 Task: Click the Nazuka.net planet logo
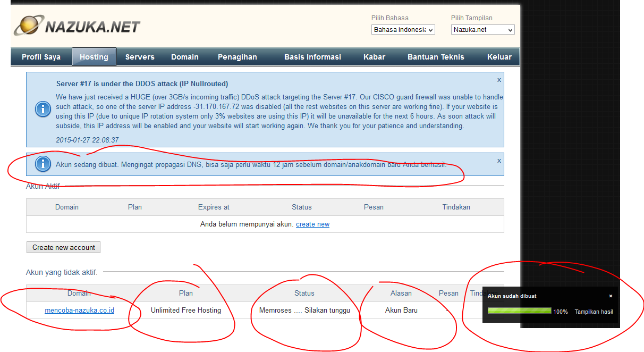[x=77, y=26]
